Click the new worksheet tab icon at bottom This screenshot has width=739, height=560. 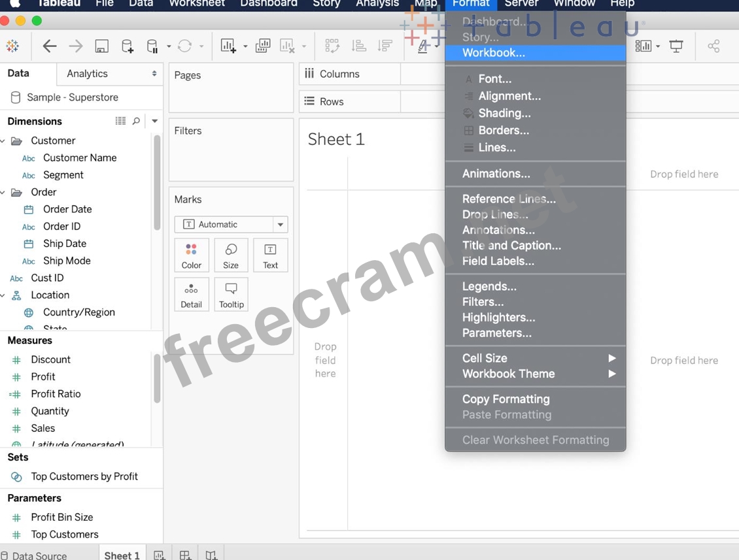tap(160, 555)
